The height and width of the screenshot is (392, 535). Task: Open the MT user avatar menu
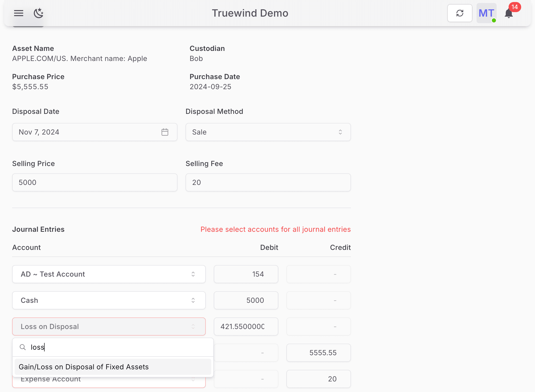(486, 13)
